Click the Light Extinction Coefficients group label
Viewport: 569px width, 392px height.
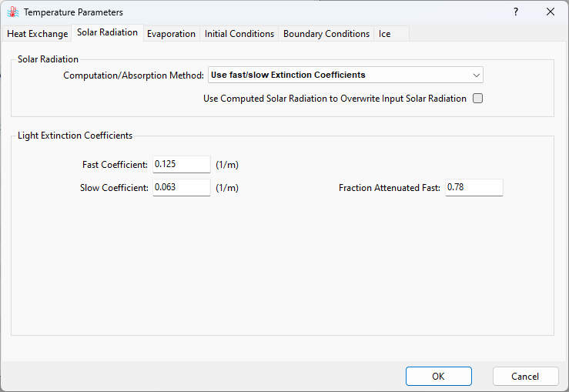pos(75,136)
